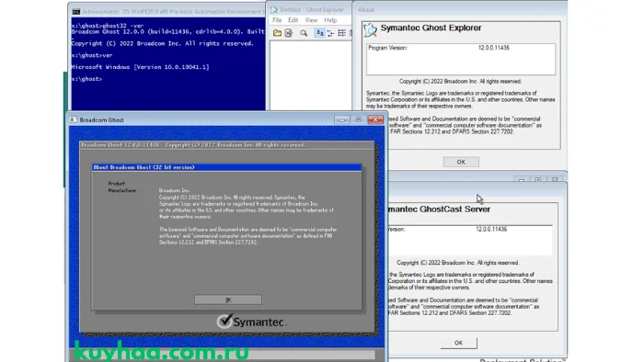Click the Ghost Explorer title bar ghost icon
This screenshot has height=362, width=644.
click(x=274, y=9)
